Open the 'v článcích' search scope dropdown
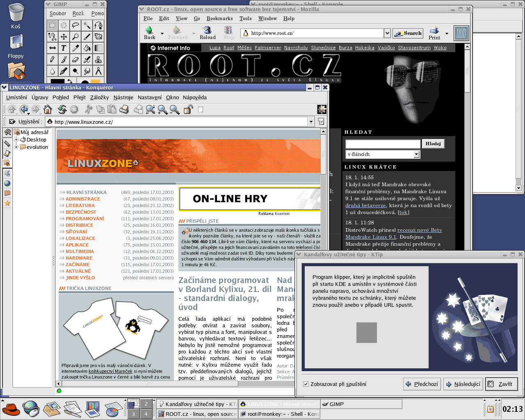525x420 pixels. [417, 154]
